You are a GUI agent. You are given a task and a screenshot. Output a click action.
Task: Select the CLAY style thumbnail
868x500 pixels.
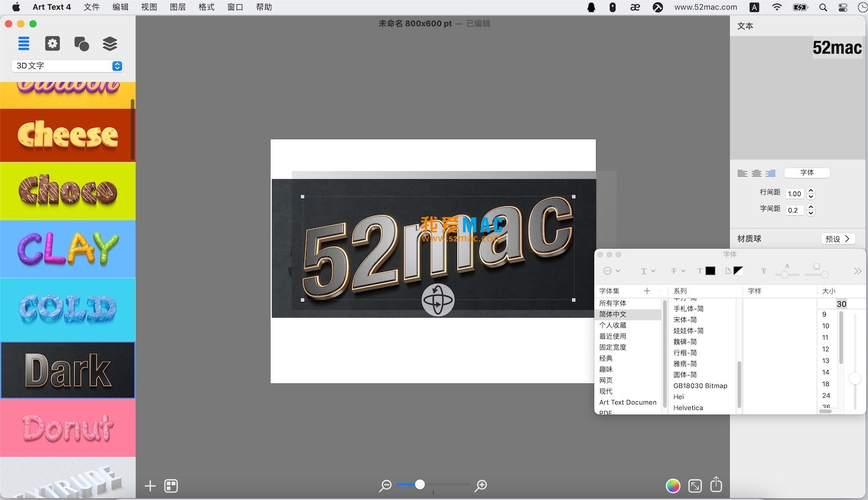pyautogui.click(x=67, y=249)
